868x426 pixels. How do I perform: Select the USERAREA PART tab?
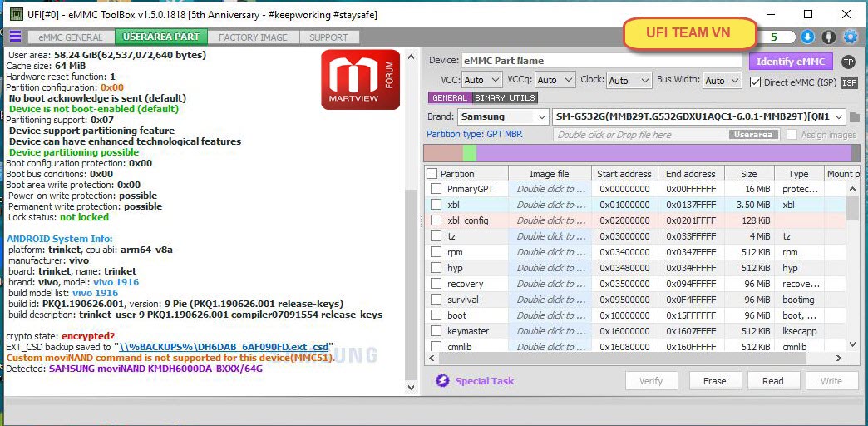161,37
